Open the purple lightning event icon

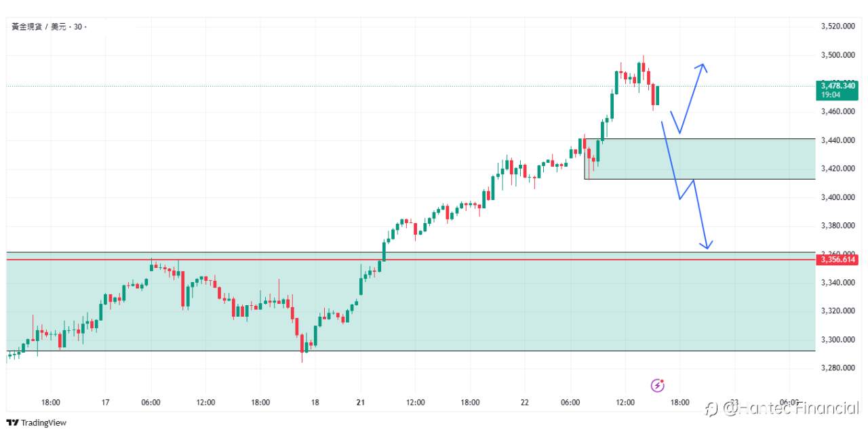pyautogui.click(x=657, y=385)
